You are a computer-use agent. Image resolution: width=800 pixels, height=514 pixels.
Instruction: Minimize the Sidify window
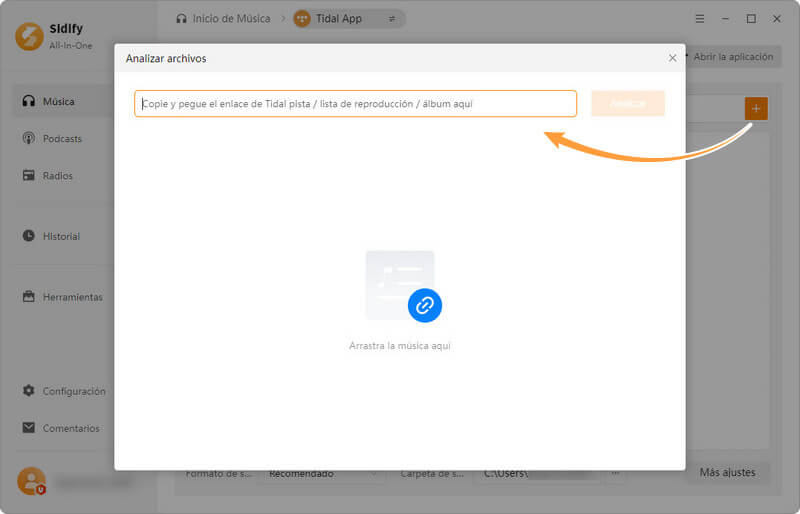(x=726, y=19)
